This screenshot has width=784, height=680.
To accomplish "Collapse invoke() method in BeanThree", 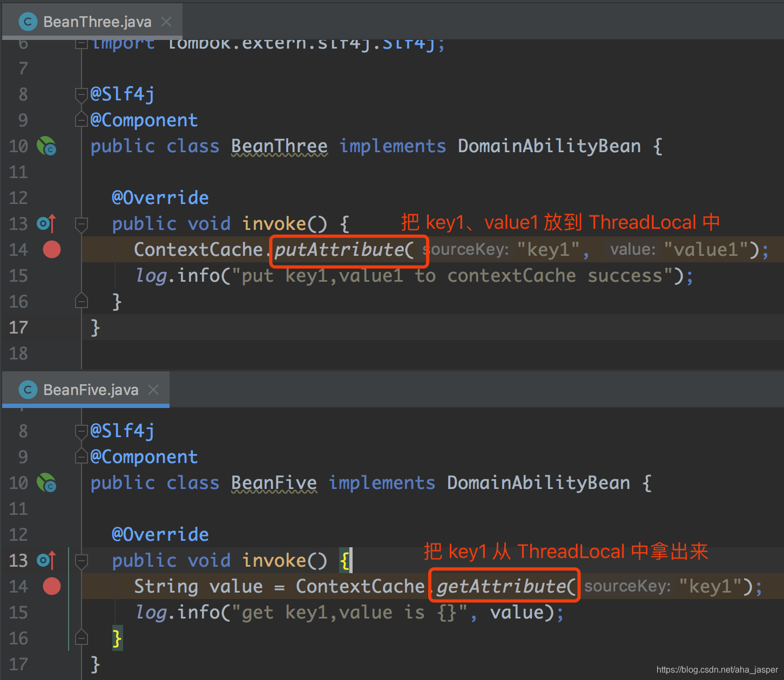I will (x=82, y=224).
